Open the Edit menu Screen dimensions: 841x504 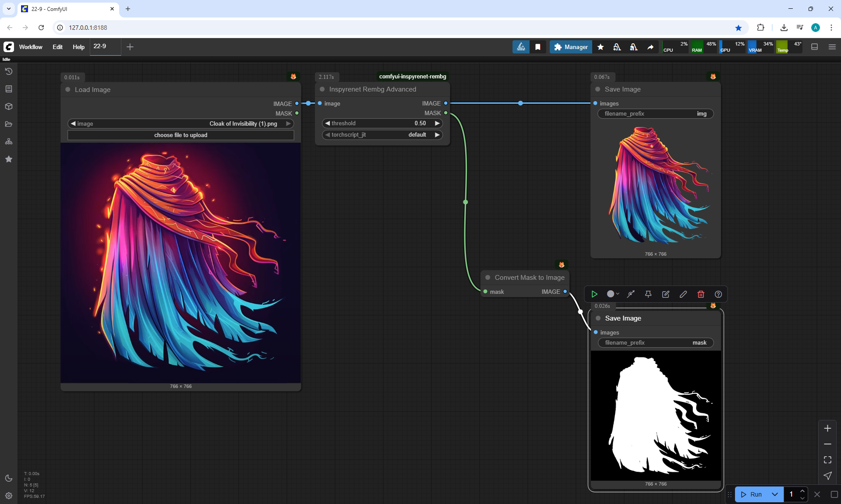57,47
